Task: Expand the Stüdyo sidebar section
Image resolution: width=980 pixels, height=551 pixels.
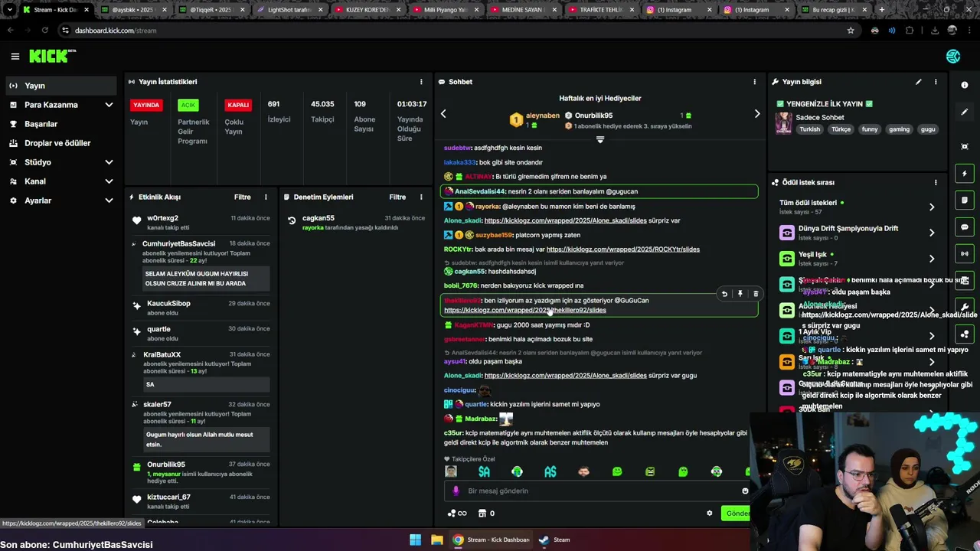Action: [x=109, y=162]
